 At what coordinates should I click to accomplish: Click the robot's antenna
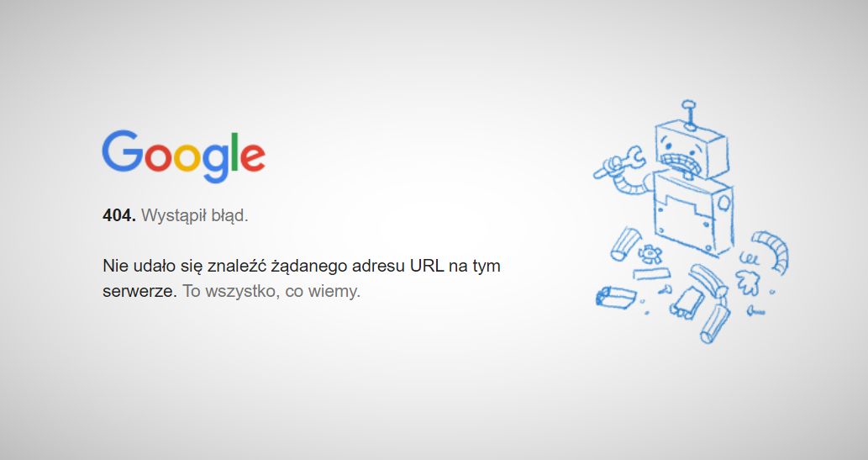click(689, 114)
